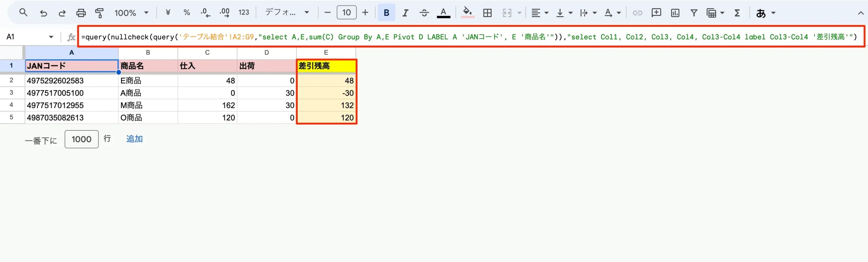Image resolution: width=868 pixels, height=262 pixels.
Task: Select the JANコード header cell
Action: point(72,66)
